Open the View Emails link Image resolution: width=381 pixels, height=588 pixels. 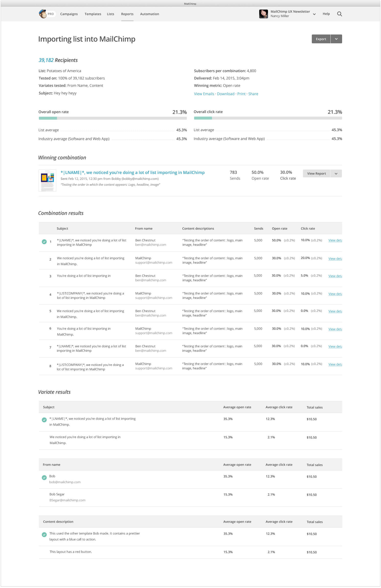204,94
